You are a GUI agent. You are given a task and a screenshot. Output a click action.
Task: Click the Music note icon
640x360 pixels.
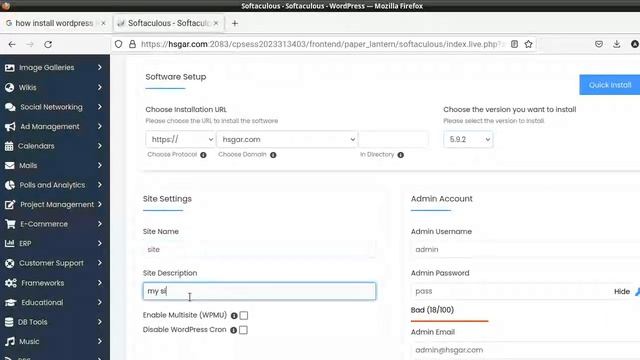click(x=10, y=341)
